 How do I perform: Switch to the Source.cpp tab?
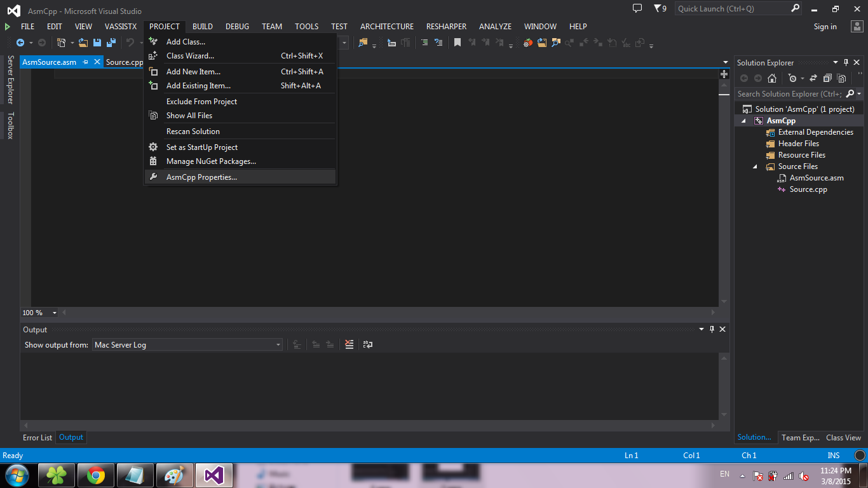125,62
